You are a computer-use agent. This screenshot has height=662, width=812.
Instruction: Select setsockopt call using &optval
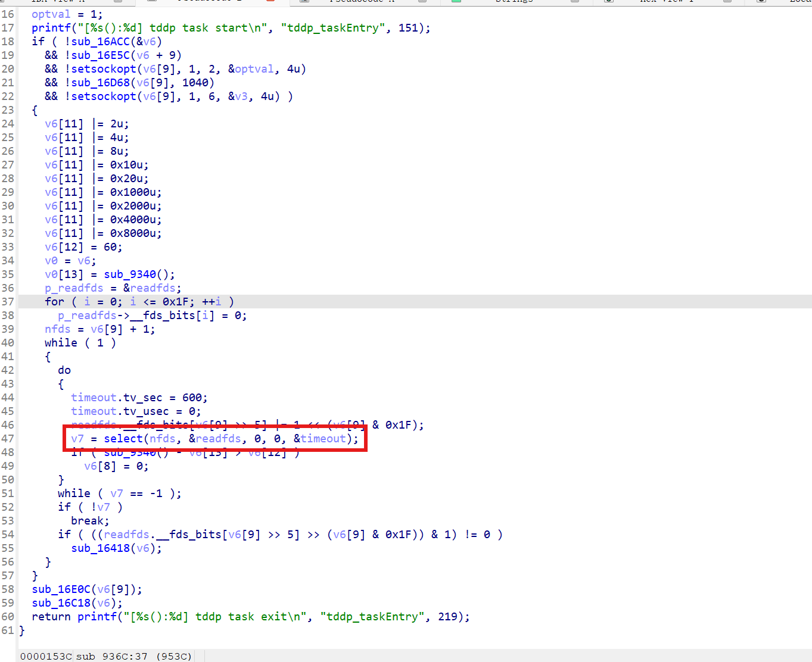click(x=104, y=69)
